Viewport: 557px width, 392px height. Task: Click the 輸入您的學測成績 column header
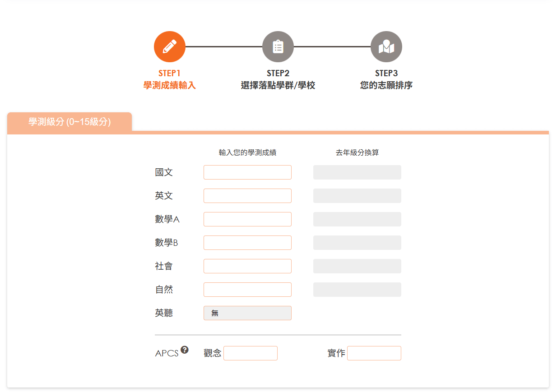click(247, 152)
